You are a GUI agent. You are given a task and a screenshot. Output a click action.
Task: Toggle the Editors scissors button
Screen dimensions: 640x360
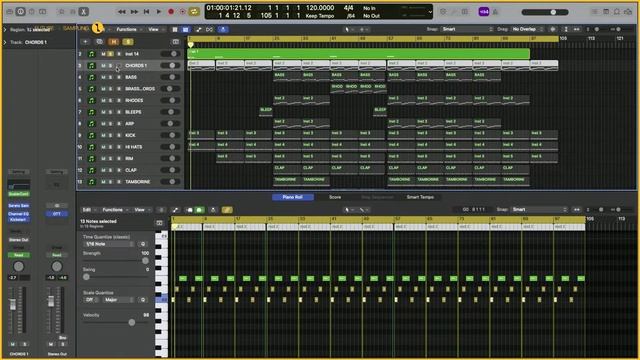tap(84, 11)
